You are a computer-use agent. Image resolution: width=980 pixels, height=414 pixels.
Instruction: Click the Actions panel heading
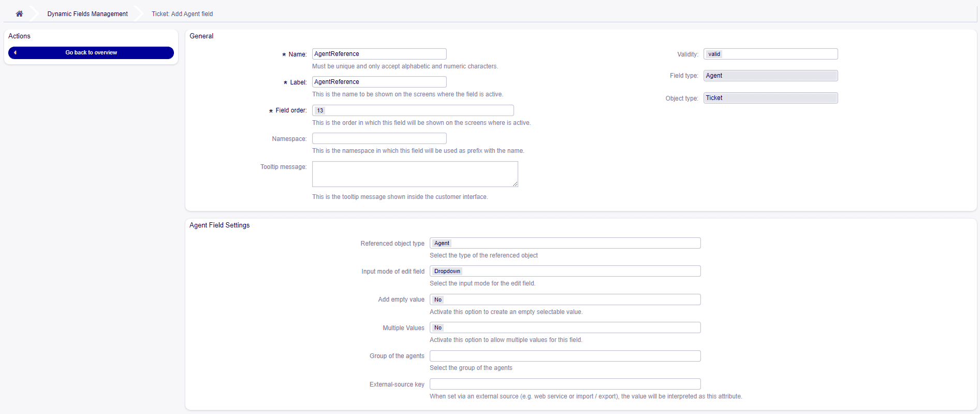(19, 36)
